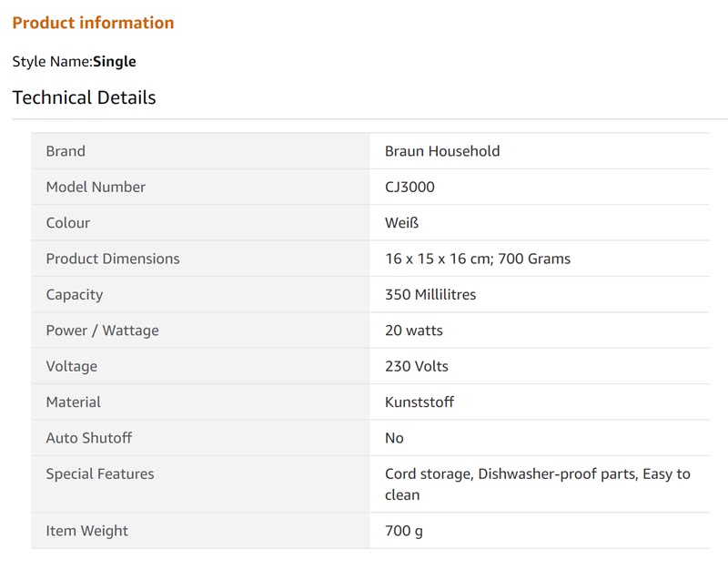
Task: Select the 'Item Weight' label
Action: click(x=86, y=531)
